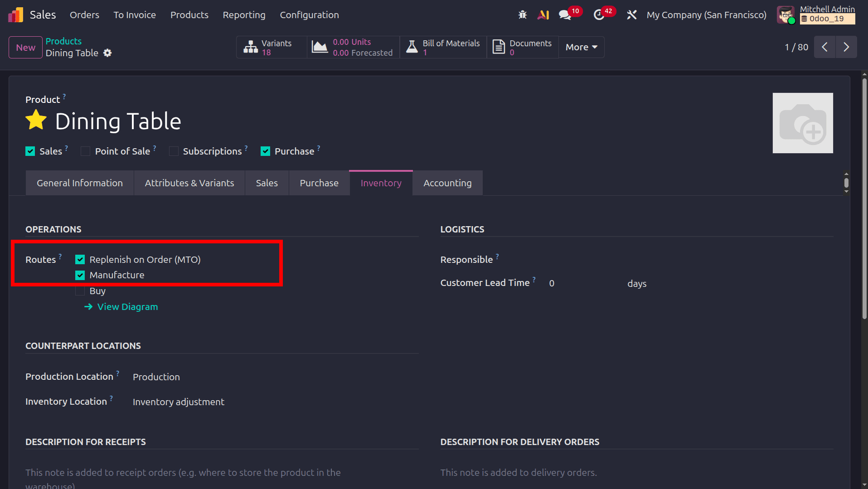Open conversations messages icon
Screen dimensions: 868x489
pyautogui.click(x=565, y=15)
